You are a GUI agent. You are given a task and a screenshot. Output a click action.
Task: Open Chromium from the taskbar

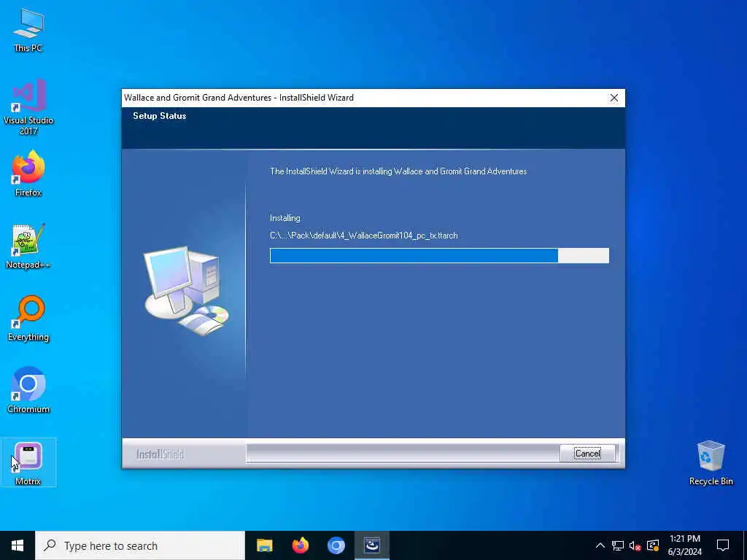(336, 545)
